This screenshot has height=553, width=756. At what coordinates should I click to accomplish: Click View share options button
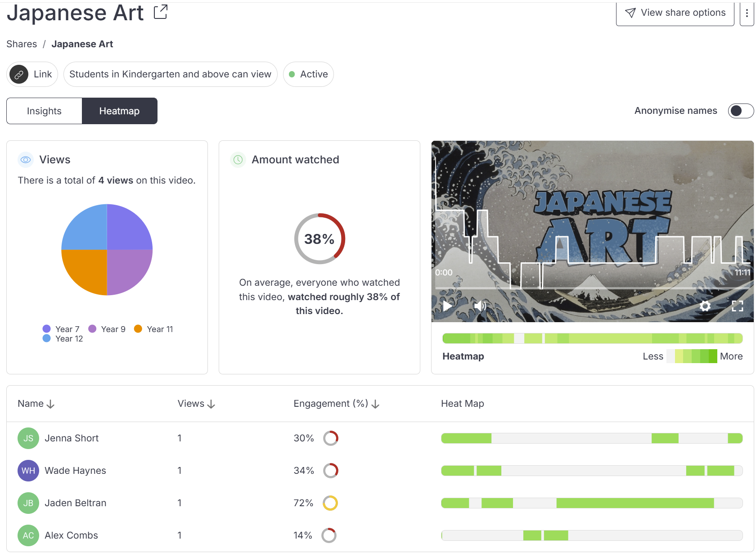675,13
